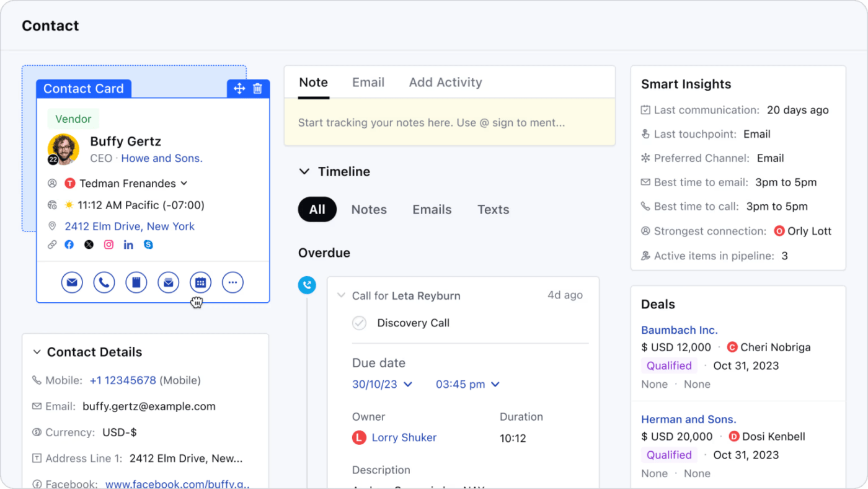Click the buffy.gertz@example.com email value
Screen dimensions: 868x489
149,406
